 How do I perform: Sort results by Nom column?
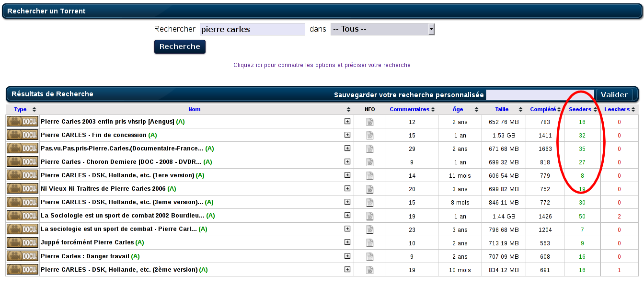tap(194, 109)
